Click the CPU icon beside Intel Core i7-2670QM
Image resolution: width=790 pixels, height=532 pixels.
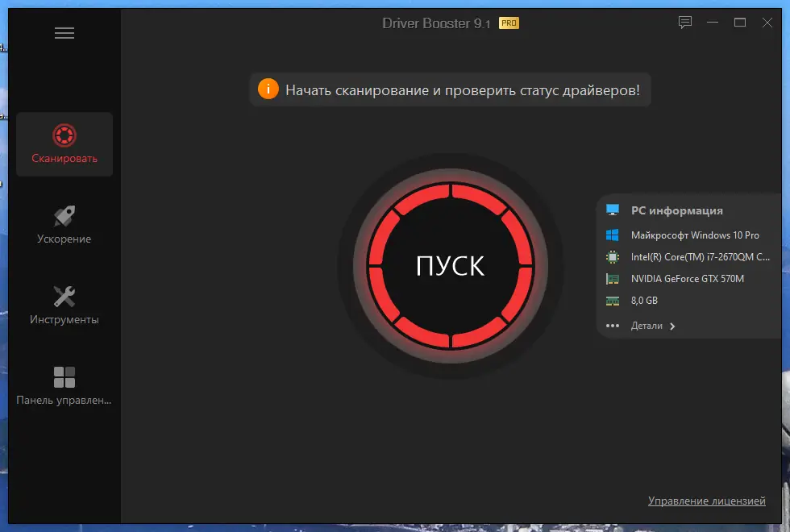pyautogui.click(x=612, y=256)
